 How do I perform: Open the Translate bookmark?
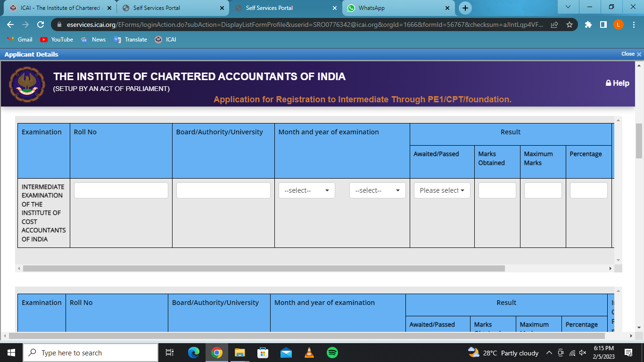131,40
